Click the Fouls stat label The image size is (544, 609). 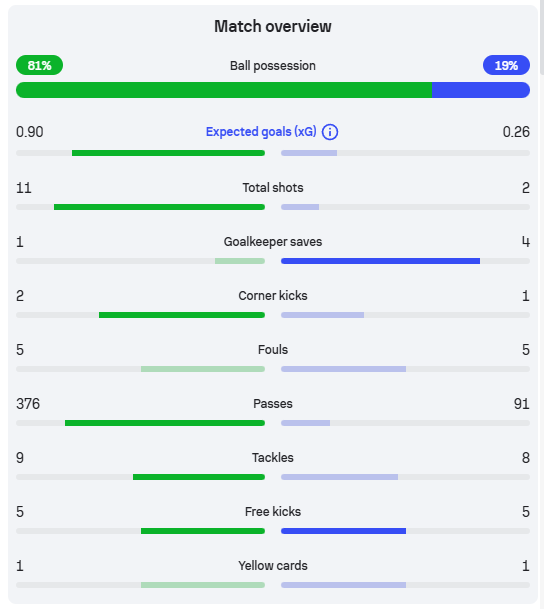click(273, 350)
